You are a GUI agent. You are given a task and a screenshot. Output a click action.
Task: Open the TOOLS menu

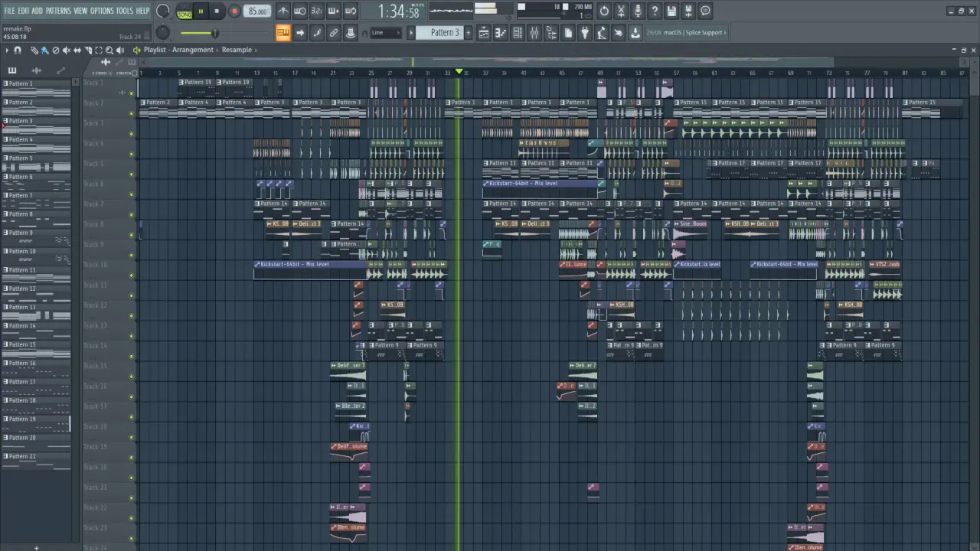125,11
